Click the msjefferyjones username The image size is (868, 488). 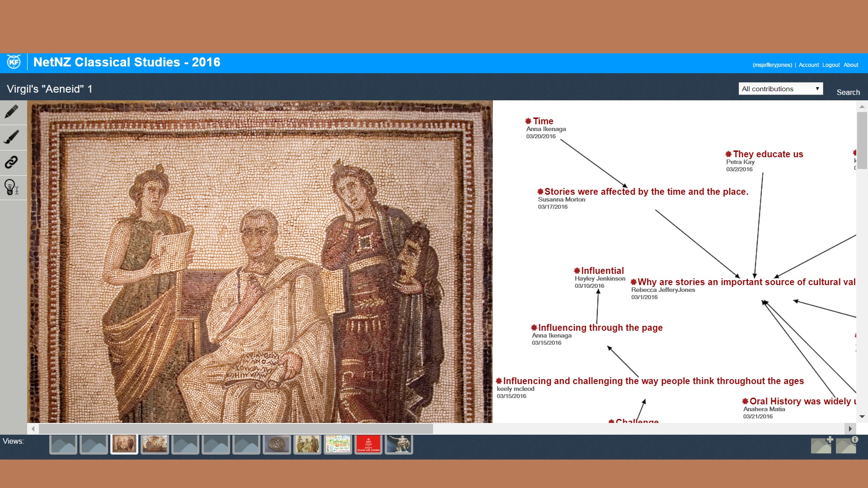(772, 65)
